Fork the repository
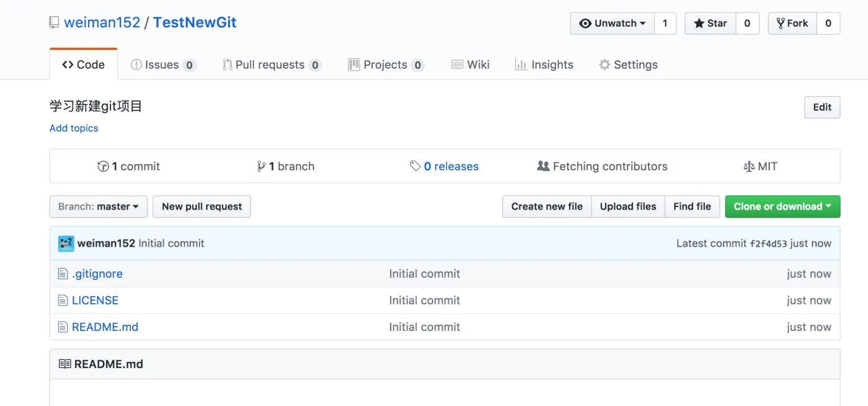This screenshot has height=406, width=868. coord(792,23)
